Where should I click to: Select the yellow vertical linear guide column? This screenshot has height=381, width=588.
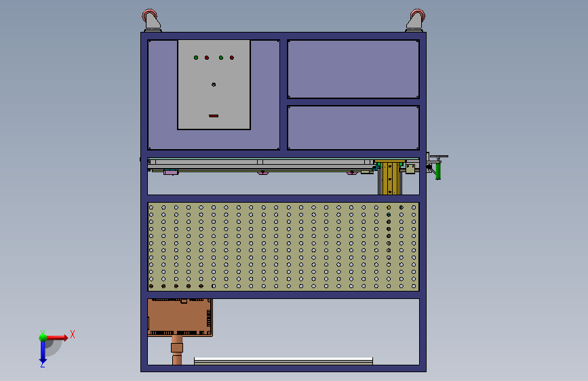(x=390, y=178)
